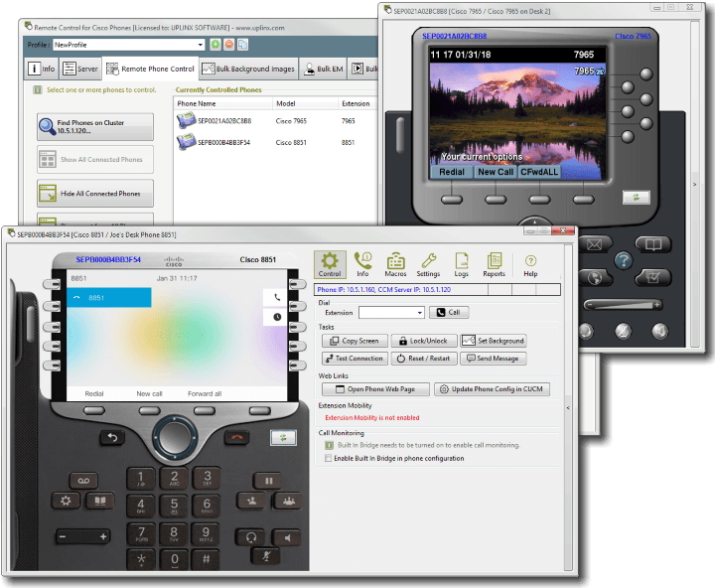Open the phone Info toolbar icon
This screenshot has height=588, width=715.
click(363, 264)
